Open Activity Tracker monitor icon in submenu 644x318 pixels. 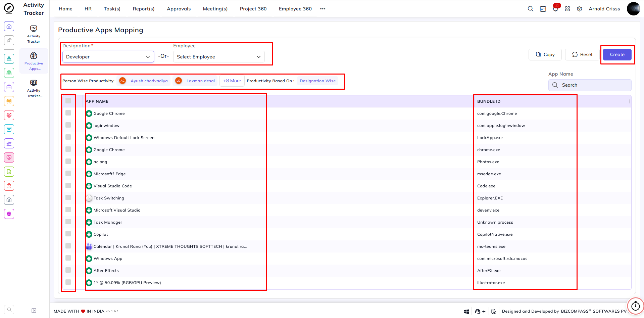pos(34,28)
